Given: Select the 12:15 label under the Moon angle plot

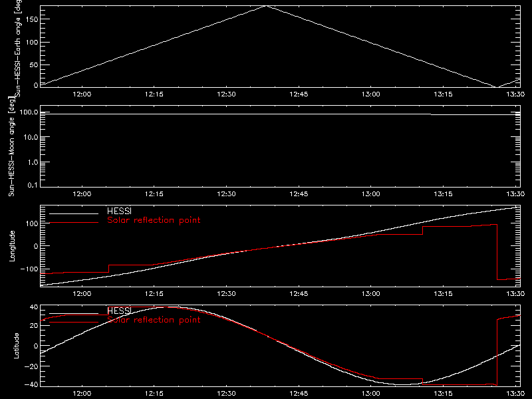Looking at the screenshot, I should 154,194.
